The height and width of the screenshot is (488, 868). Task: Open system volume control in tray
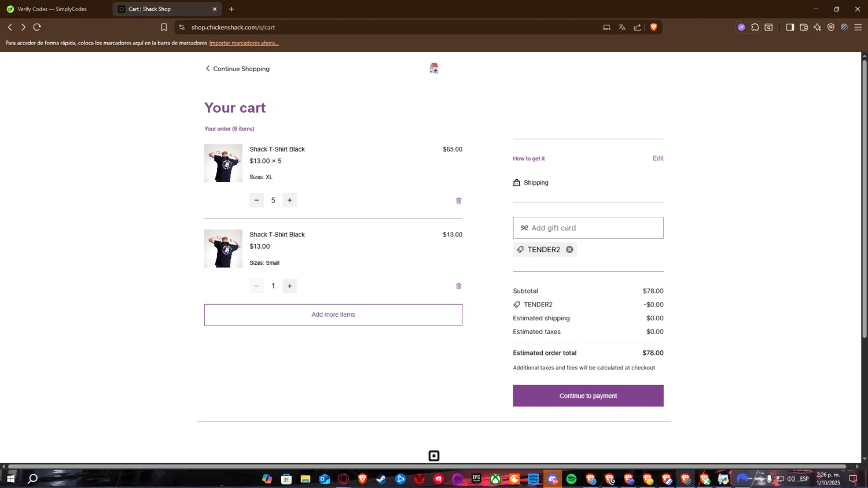click(791, 479)
